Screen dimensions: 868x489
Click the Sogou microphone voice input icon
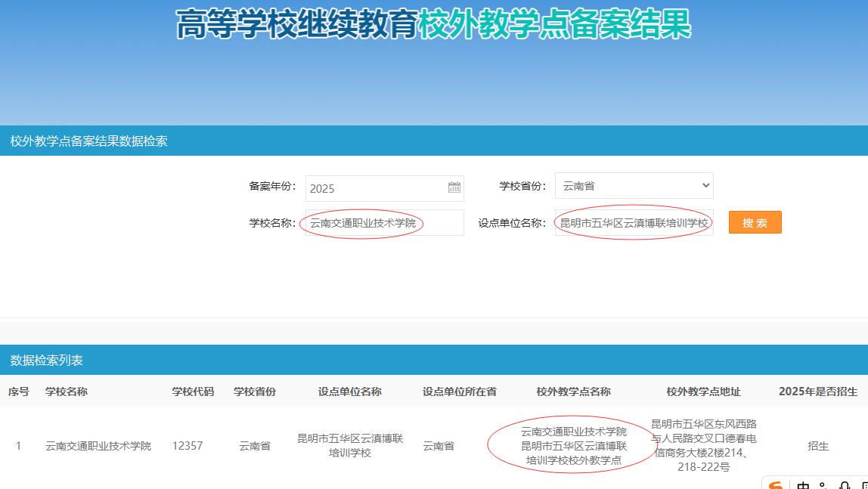[845, 485]
